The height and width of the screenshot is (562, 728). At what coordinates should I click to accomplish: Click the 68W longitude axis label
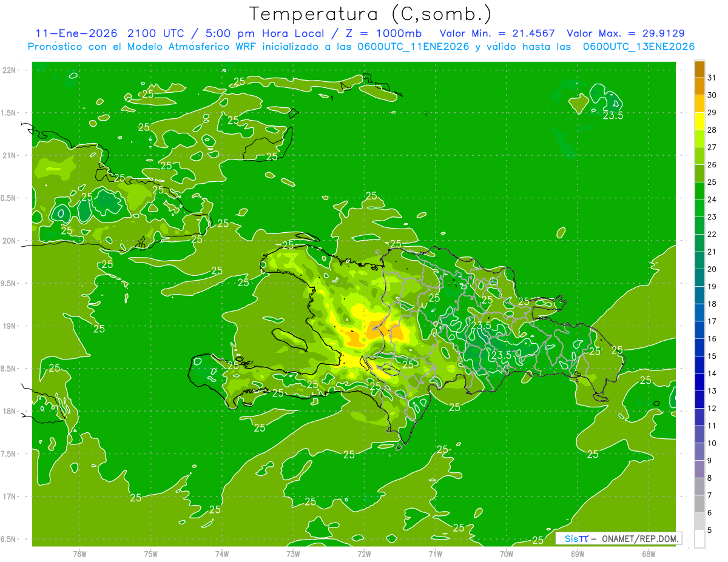pyautogui.click(x=649, y=554)
